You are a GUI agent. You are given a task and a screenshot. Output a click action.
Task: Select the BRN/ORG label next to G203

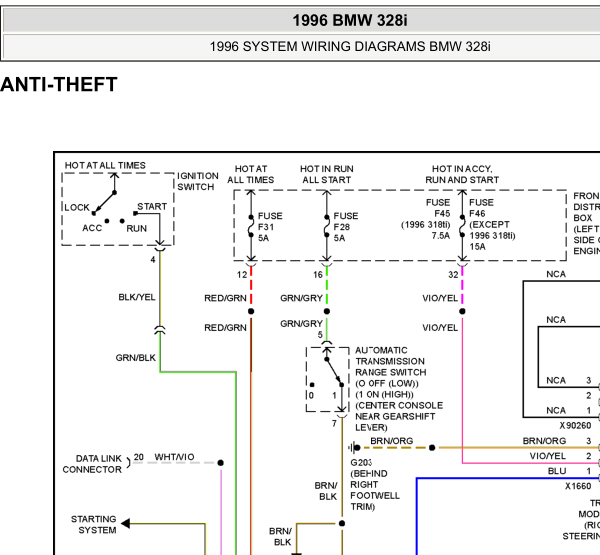pyautogui.click(x=391, y=441)
